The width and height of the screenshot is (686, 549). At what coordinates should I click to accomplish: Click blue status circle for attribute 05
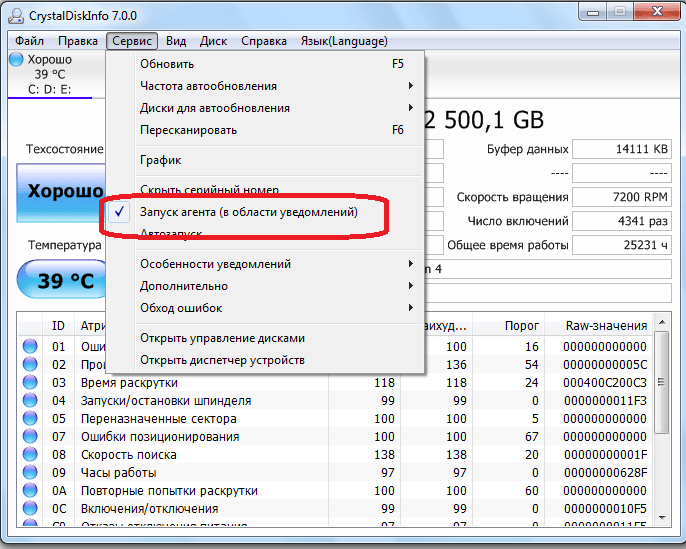click(30, 418)
